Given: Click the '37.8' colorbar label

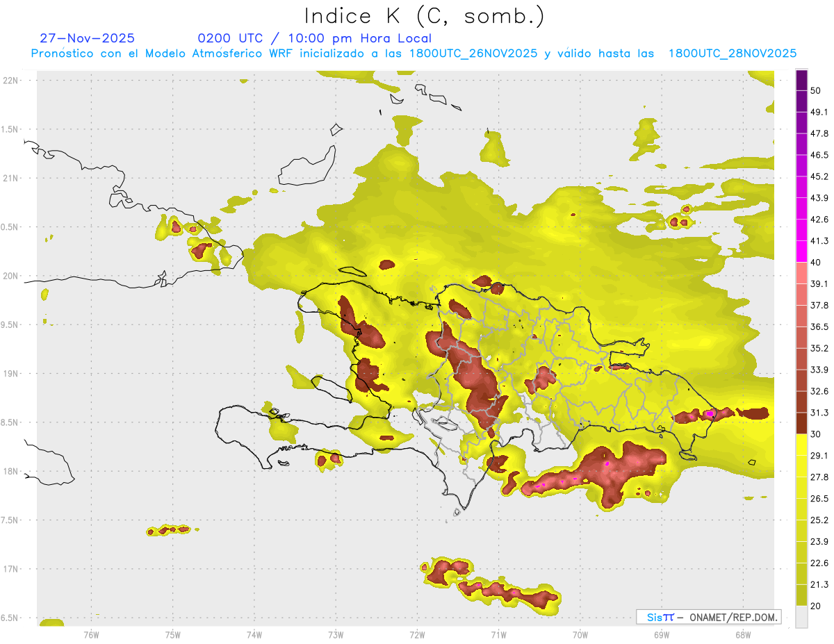Looking at the screenshot, I should point(819,306).
